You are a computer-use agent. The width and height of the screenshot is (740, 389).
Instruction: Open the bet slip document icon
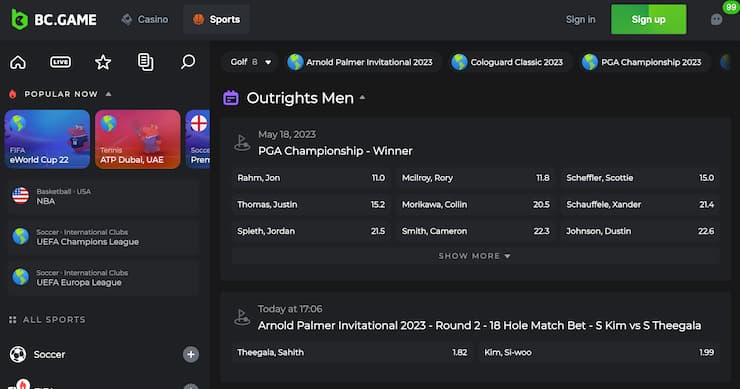tap(145, 62)
